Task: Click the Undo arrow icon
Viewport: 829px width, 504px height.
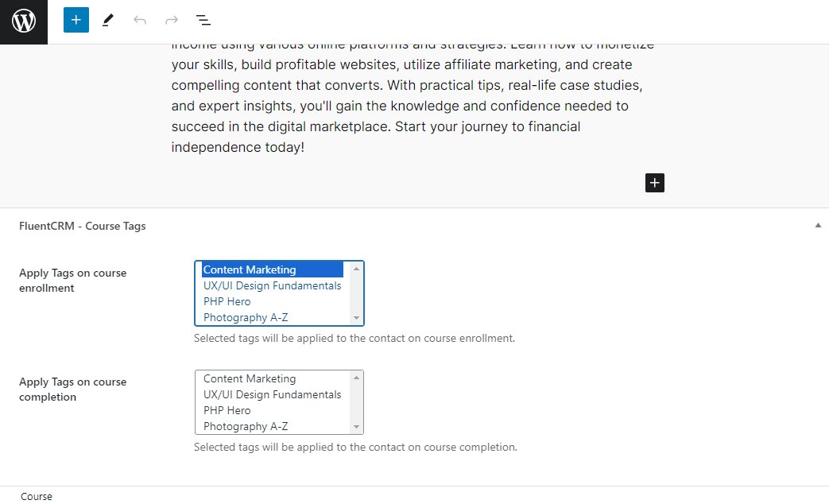Action: (x=140, y=20)
